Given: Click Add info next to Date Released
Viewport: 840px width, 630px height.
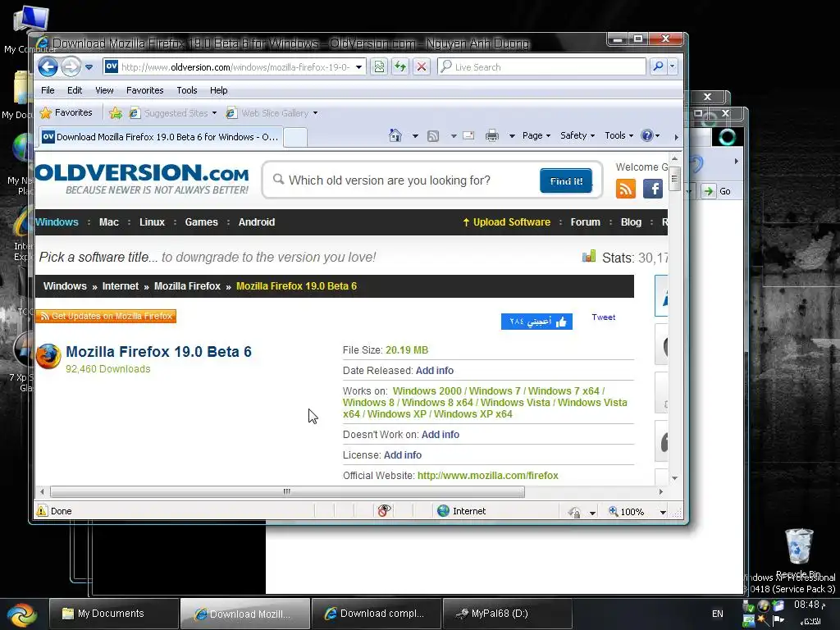Looking at the screenshot, I should [435, 371].
